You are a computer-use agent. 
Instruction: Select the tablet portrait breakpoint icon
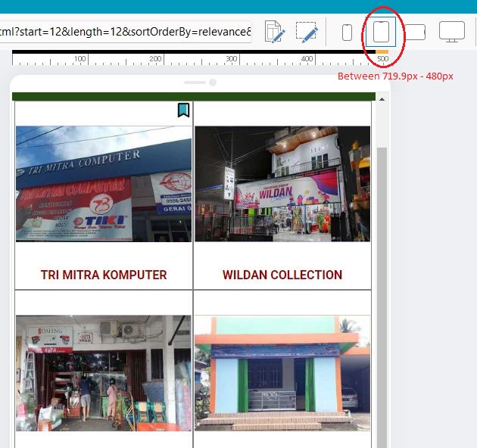pyautogui.click(x=381, y=32)
